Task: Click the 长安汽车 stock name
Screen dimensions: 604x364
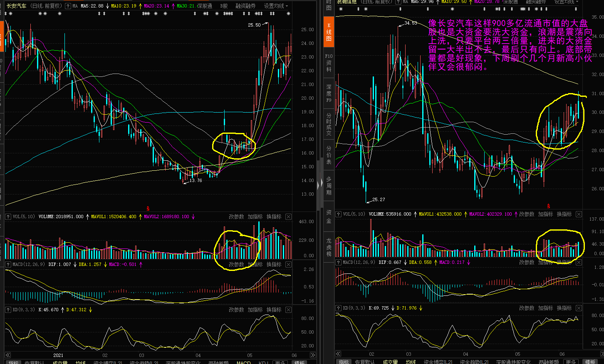Action: [x=17, y=6]
